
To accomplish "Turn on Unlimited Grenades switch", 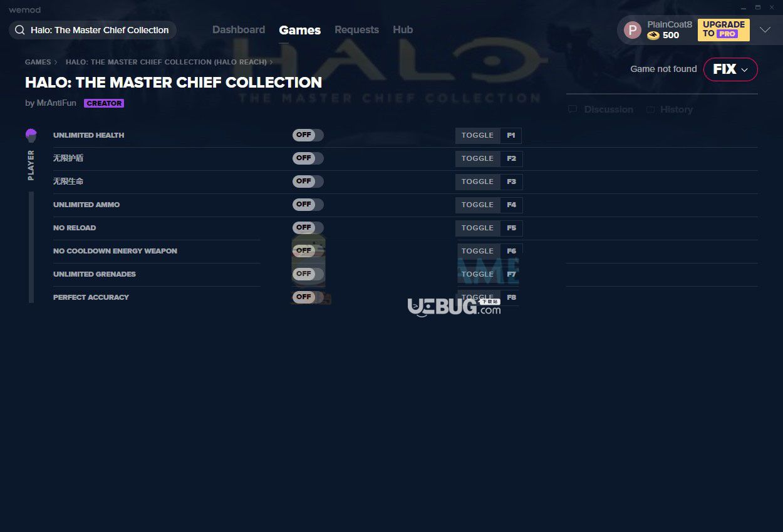I will [308, 274].
